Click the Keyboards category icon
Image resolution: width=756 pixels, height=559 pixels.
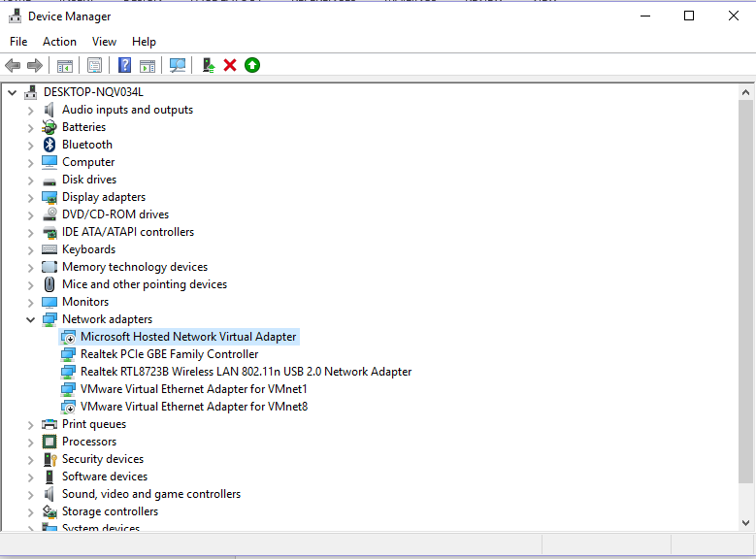click(49, 249)
